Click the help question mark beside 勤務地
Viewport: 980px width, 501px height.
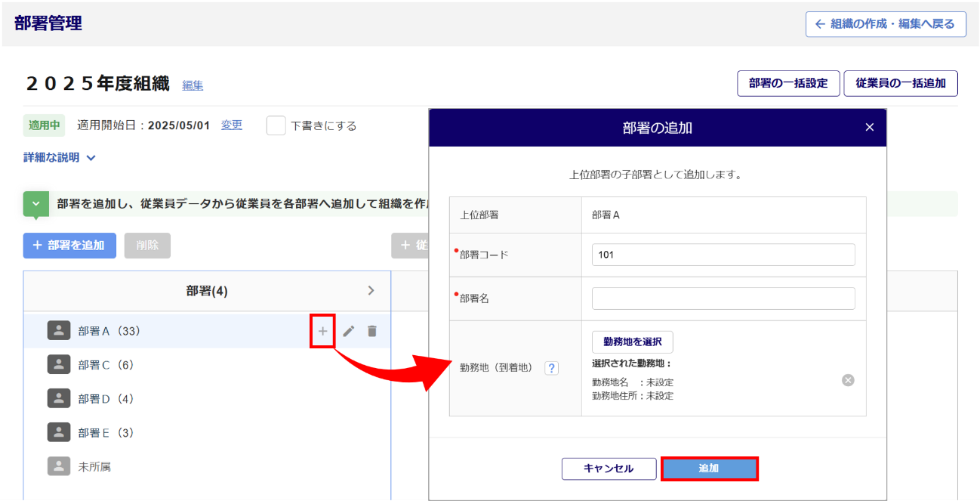click(552, 368)
